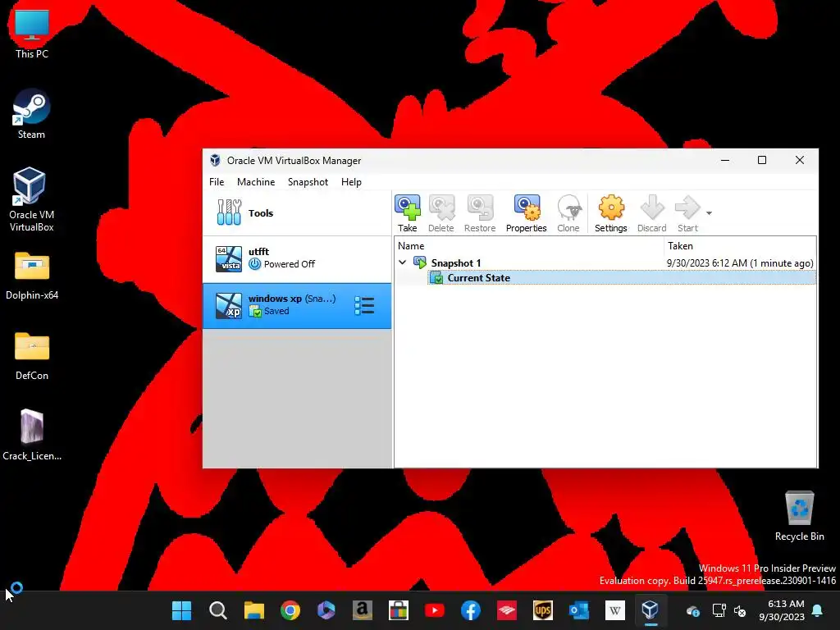Select the windows xp virtual machine
The image size is (840, 630).
click(297, 305)
